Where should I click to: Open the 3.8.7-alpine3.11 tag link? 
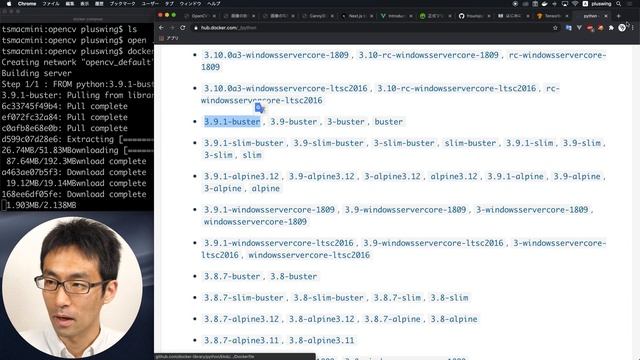[241, 340]
